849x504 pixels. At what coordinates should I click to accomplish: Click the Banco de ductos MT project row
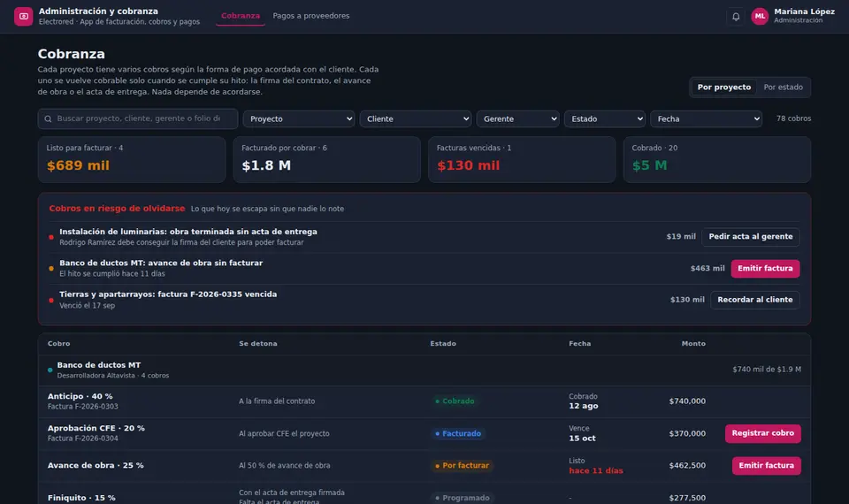pos(424,370)
